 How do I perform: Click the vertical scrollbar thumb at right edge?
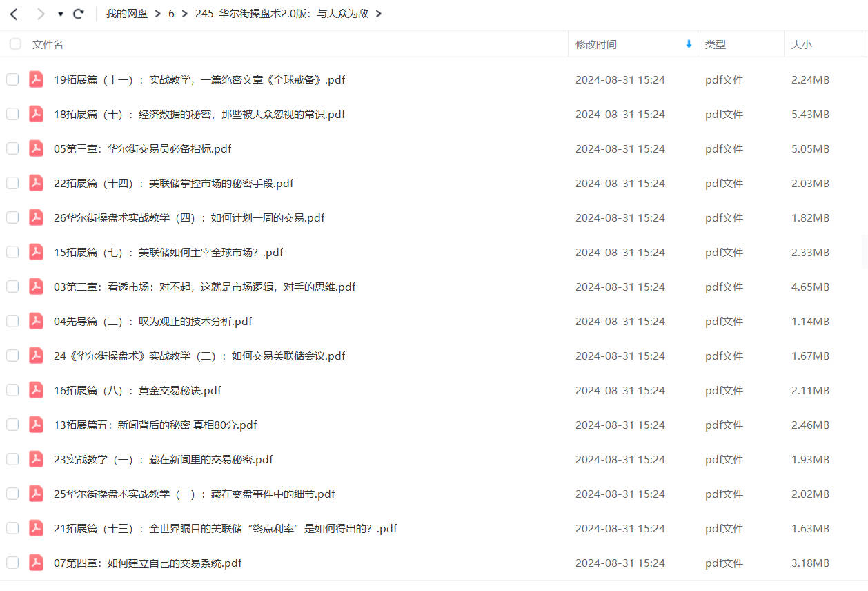point(865,251)
